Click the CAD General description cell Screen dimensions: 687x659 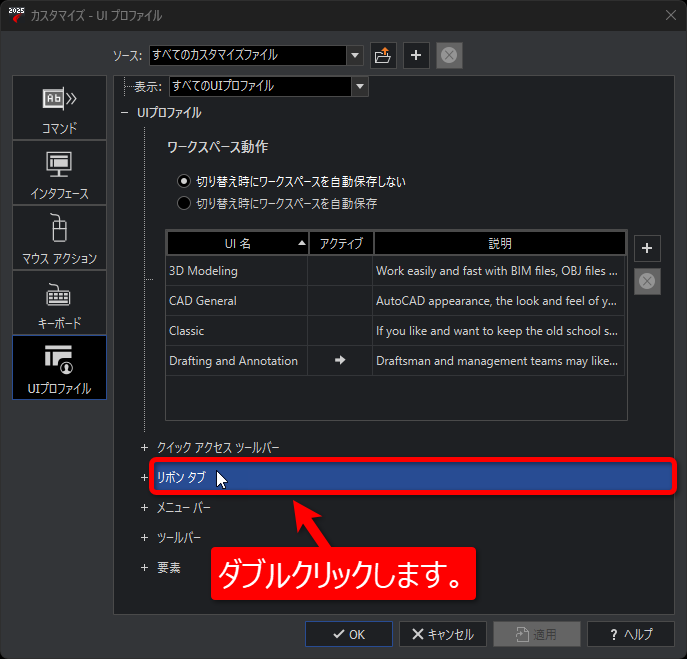(x=499, y=301)
